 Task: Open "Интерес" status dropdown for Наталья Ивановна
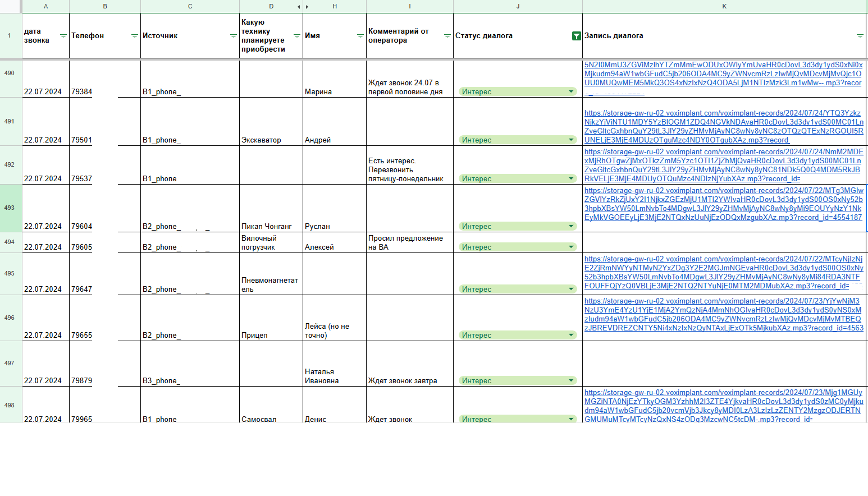571,380
